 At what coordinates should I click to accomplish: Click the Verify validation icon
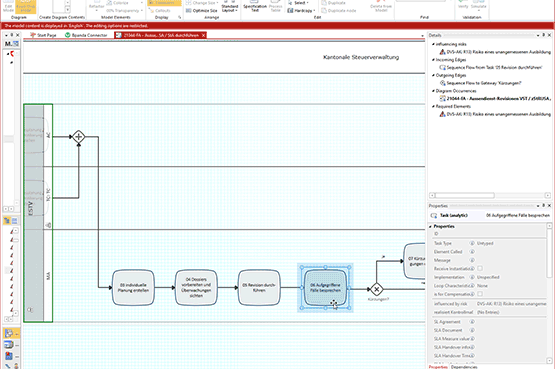tap(463, 4)
